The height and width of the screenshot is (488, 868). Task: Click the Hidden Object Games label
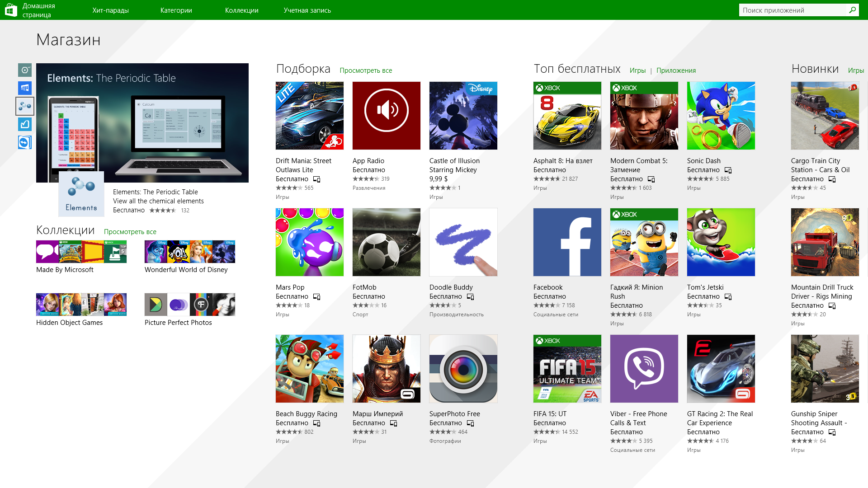69,323
